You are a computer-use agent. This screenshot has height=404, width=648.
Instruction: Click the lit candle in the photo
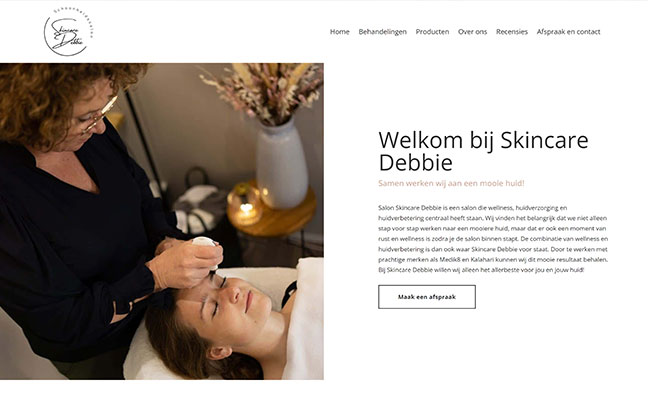(x=246, y=205)
